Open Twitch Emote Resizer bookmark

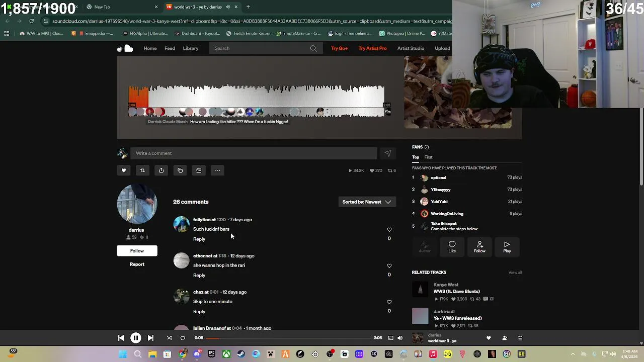(249, 34)
